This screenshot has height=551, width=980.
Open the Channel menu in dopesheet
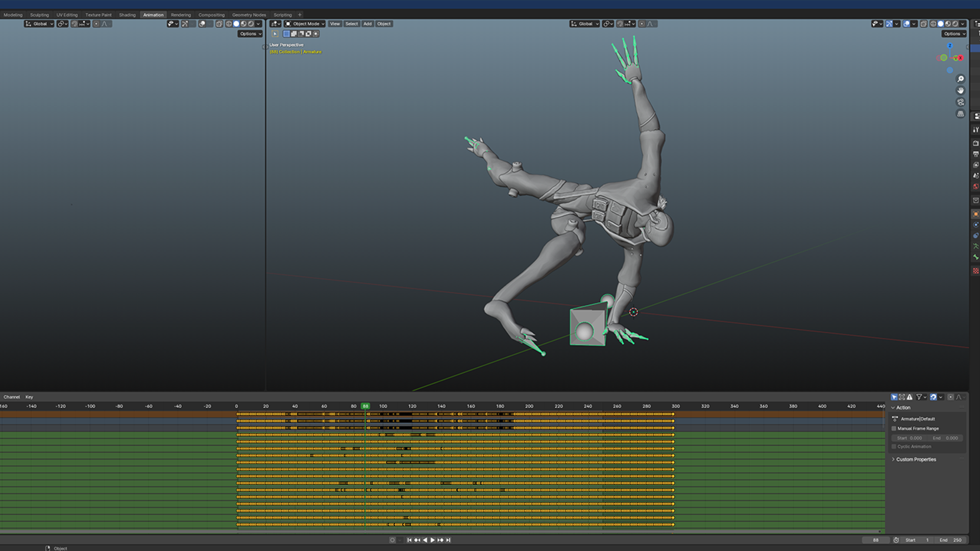click(12, 397)
